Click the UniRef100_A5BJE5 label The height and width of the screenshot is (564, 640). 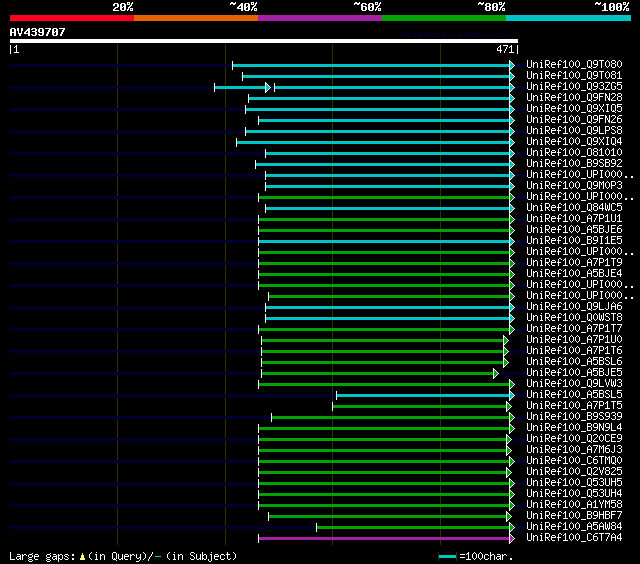coord(574,373)
